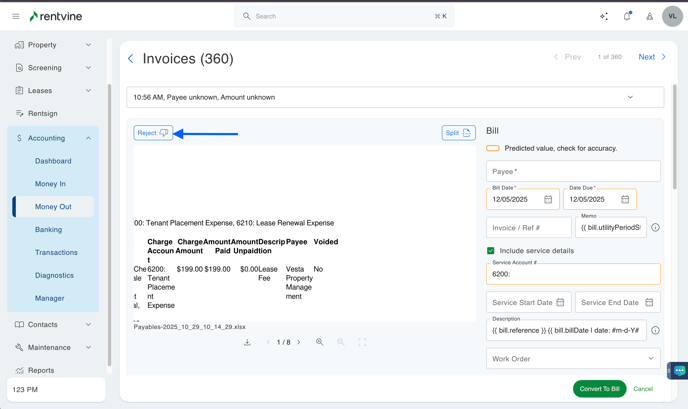Open the chat support widget
This screenshot has width=688, height=409.
pos(679,370)
